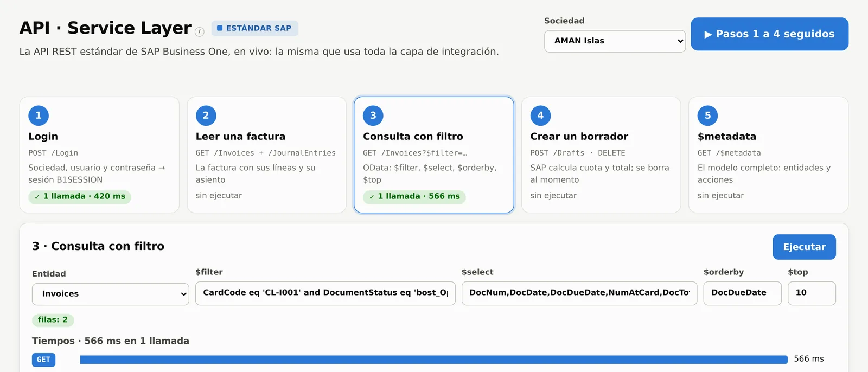Open the Entidad dropdown showing Invoices
This screenshot has width=868, height=372.
click(111, 294)
